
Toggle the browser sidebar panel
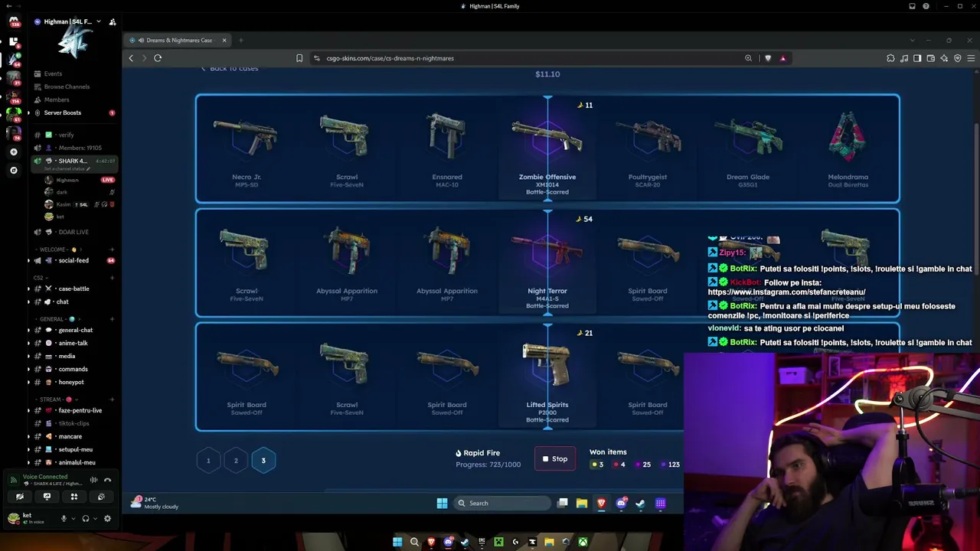(917, 58)
